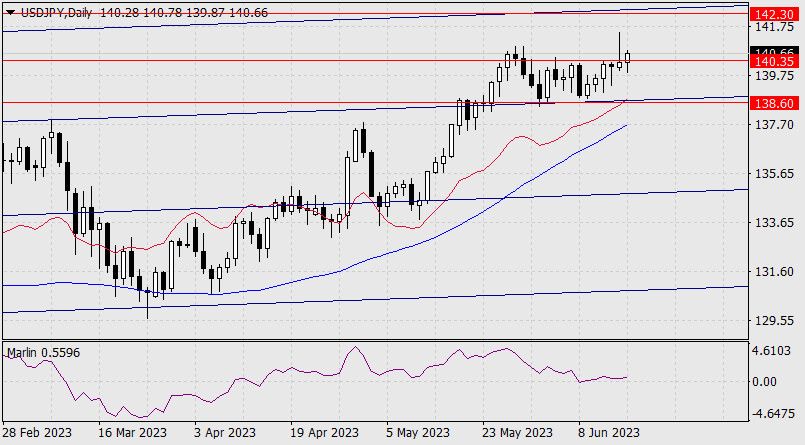
Task: Click the 133.65 price axis value
Action: pos(775,222)
